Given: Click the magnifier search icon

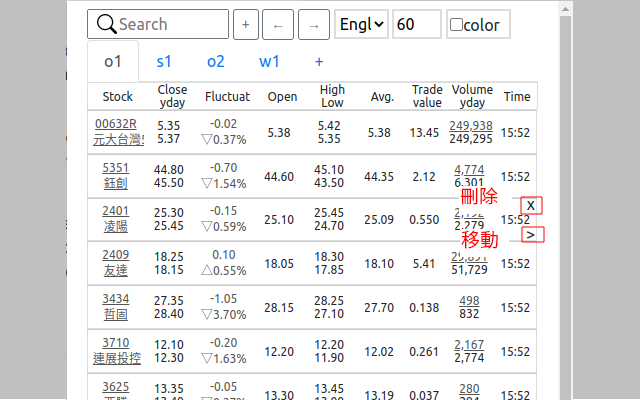Looking at the screenshot, I should (107, 24).
